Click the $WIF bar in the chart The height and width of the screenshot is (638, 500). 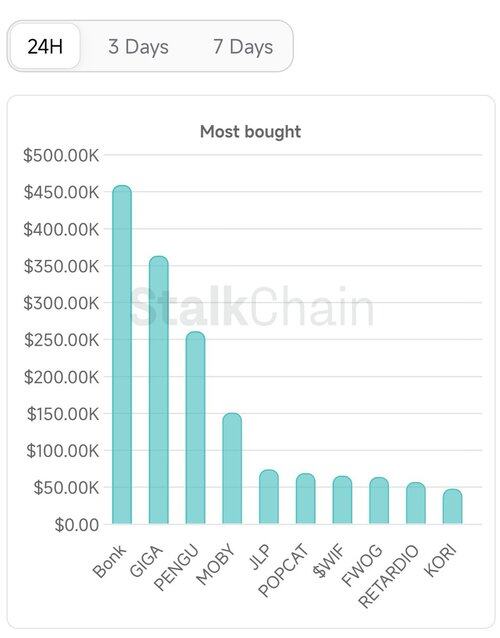[342, 500]
